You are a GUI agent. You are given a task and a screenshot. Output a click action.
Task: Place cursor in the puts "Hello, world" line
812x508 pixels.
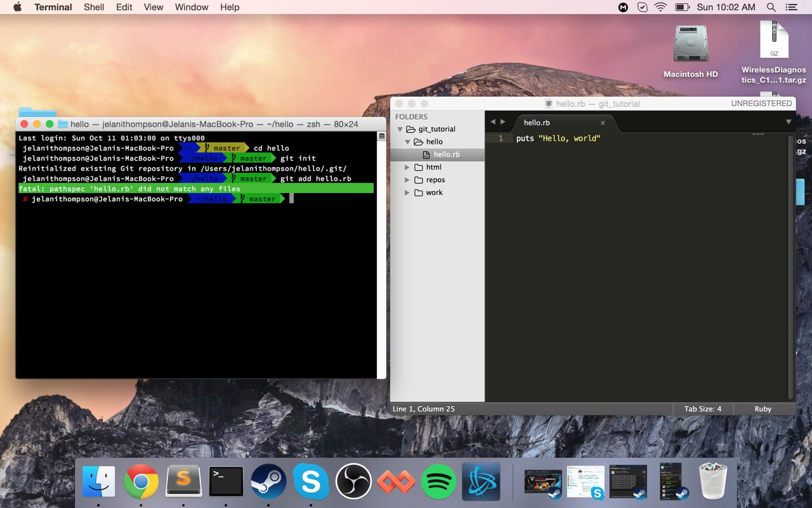click(x=558, y=138)
